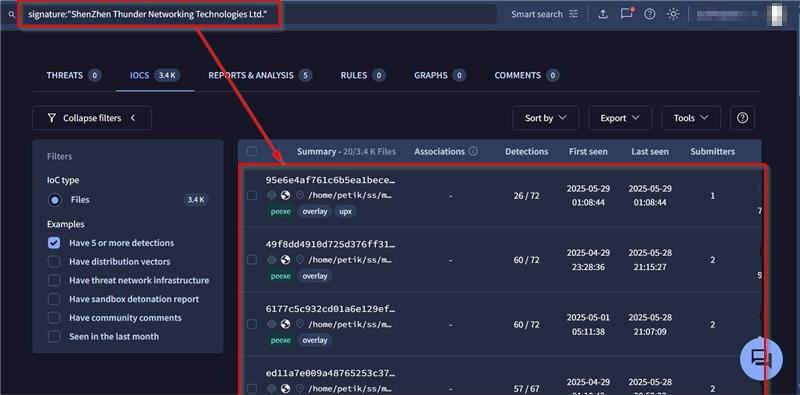Open file ed11a7e009a48765253c37… hash link
This screenshot has height=395, width=800.
(331, 373)
